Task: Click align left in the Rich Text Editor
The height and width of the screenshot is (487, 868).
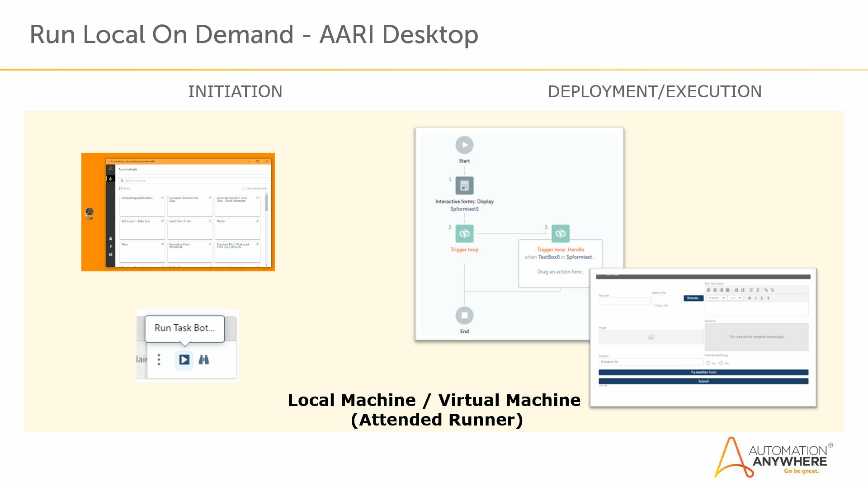Action: tap(708, 290)
